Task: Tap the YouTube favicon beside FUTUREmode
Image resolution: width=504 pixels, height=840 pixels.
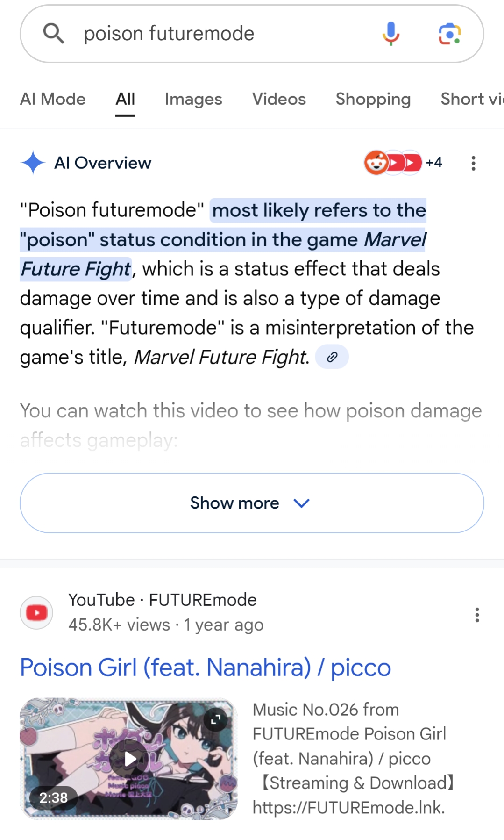Action: coord(36,612)
